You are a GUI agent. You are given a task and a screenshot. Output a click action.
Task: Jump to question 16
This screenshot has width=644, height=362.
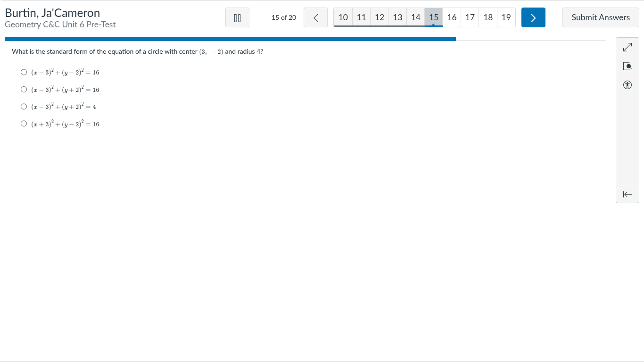tap(452, 17)
